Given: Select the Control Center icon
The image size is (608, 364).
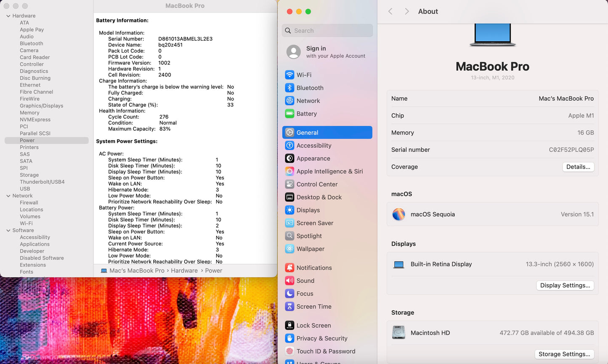Looking at the screenshot, I should coord(289,185).
